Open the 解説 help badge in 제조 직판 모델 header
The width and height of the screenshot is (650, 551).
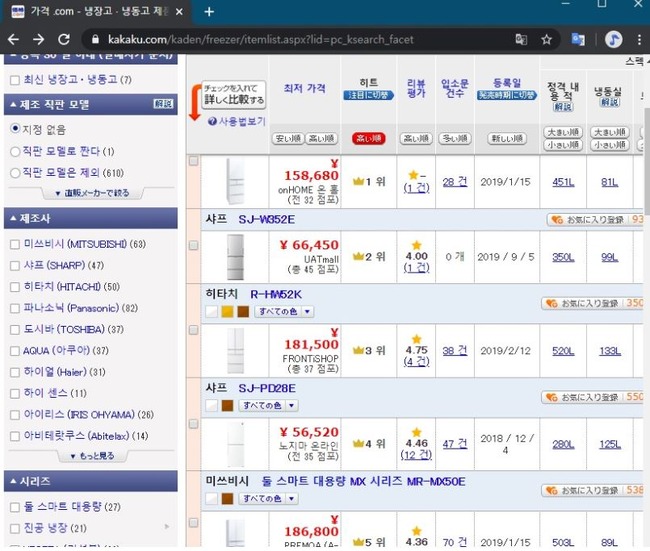163,104
